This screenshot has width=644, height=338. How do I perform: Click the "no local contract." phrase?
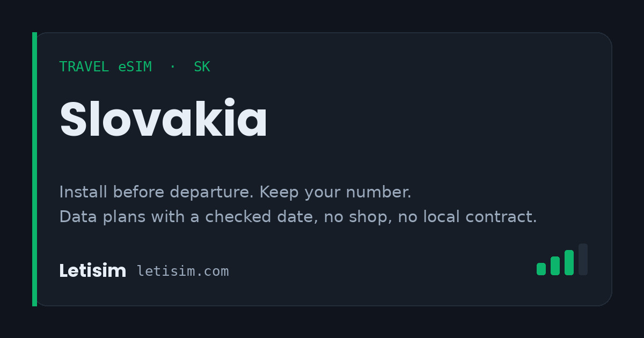coord(467,217)
